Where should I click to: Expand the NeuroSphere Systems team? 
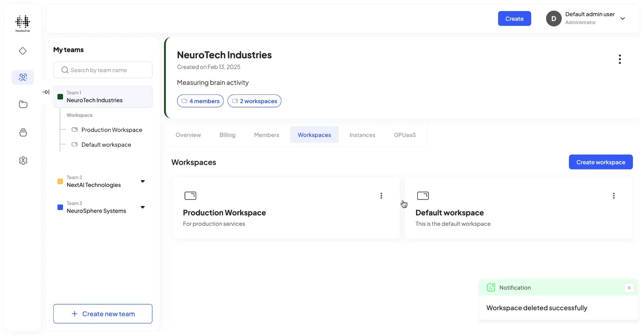point(143,207)
